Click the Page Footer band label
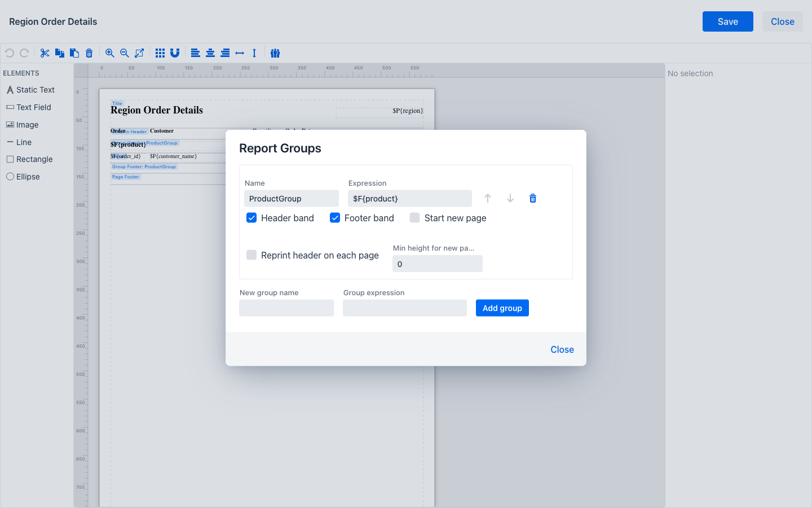Viewport: 812px width, 508px height. click(x=126, y=177)
